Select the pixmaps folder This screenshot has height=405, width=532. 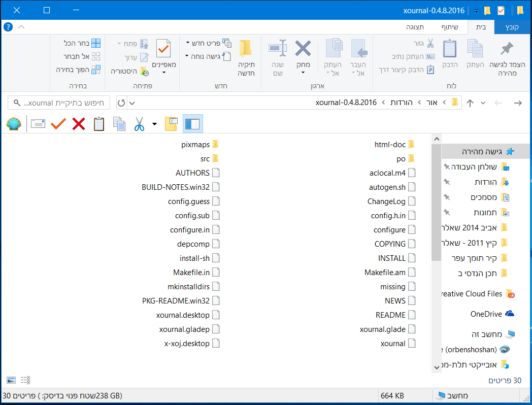click(200, 145)
